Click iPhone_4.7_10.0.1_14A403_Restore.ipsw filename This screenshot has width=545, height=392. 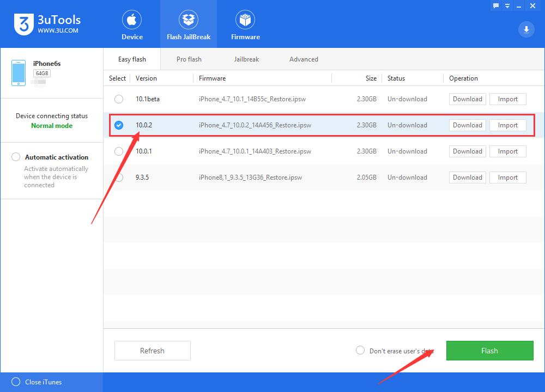click(255, 151)
